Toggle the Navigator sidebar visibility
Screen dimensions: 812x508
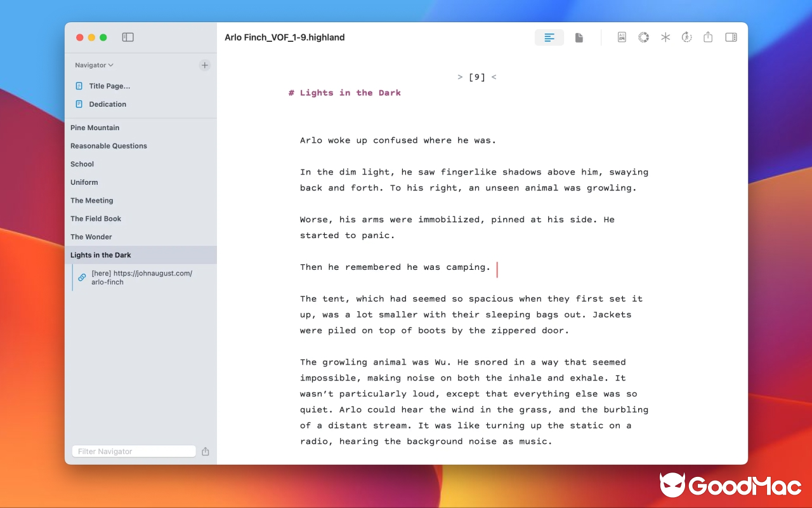pyautogui.click(x=128, y=37)
